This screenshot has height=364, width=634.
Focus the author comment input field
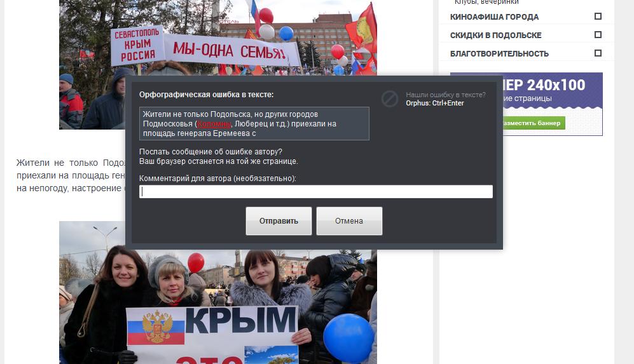pyautogui.click(x=316, y=191)
